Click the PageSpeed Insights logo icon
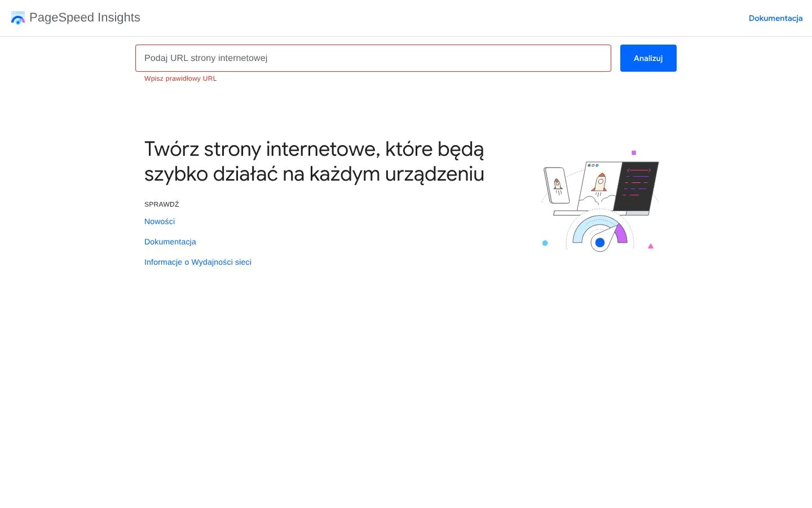This screenshot has width=812, height=508. point(18,18)
